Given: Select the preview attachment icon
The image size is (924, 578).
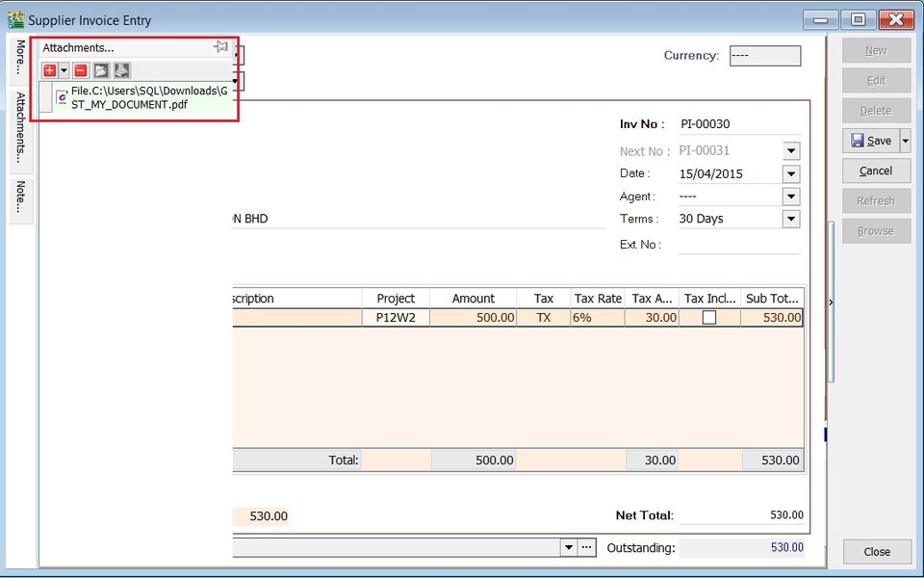Looking at the screenshot, I should coord(100,70).
